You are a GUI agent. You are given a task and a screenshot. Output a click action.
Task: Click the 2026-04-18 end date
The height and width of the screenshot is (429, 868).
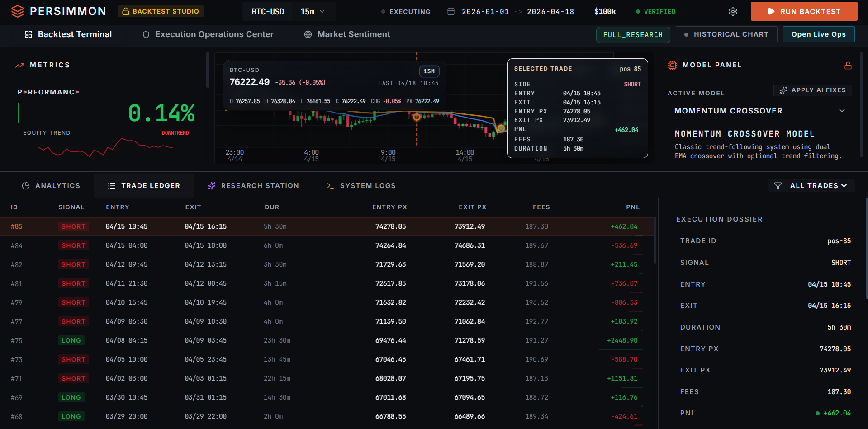pos(550,12)
